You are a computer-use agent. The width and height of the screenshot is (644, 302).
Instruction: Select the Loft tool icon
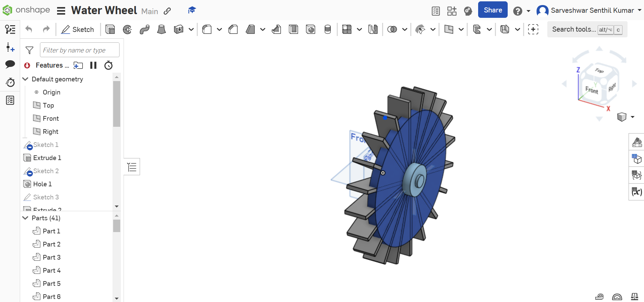(x=162, y=30)
